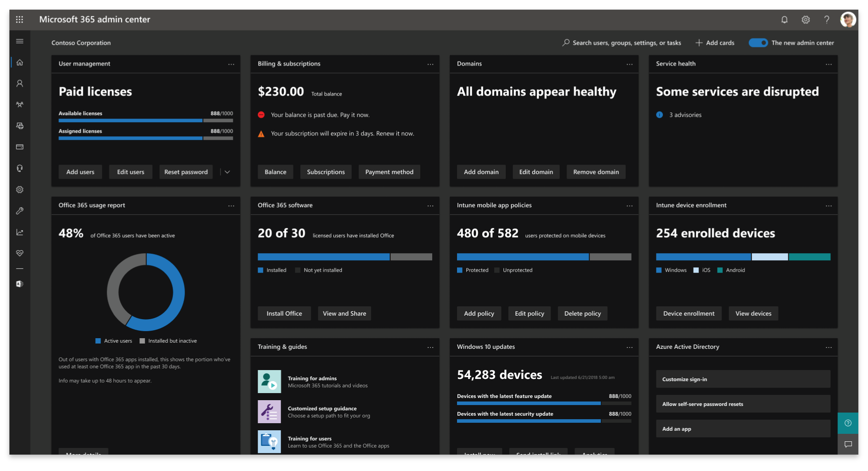This screenshot has height=471, width=868.
Task: Open Allow self-serve password resets
Action: pyautogui.click(x=743, y=404)
